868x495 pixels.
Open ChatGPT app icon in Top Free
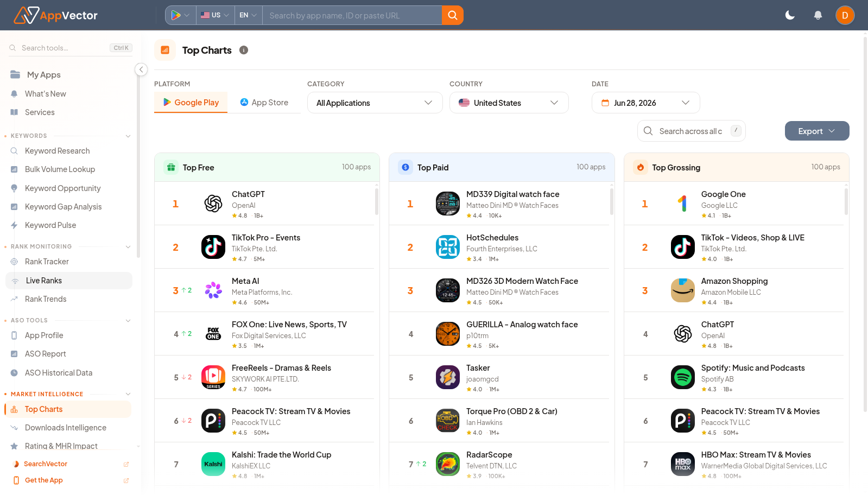click(x=213, y=204)
